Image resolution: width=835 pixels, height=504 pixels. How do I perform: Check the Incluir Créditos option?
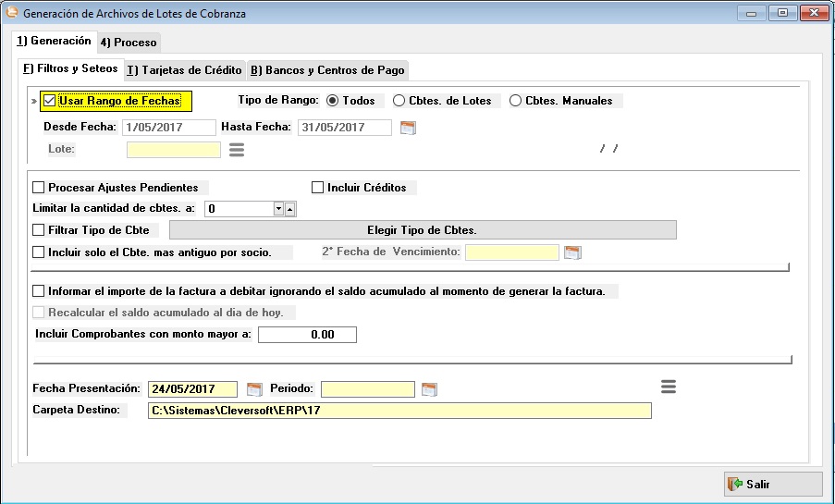point(318,188)
